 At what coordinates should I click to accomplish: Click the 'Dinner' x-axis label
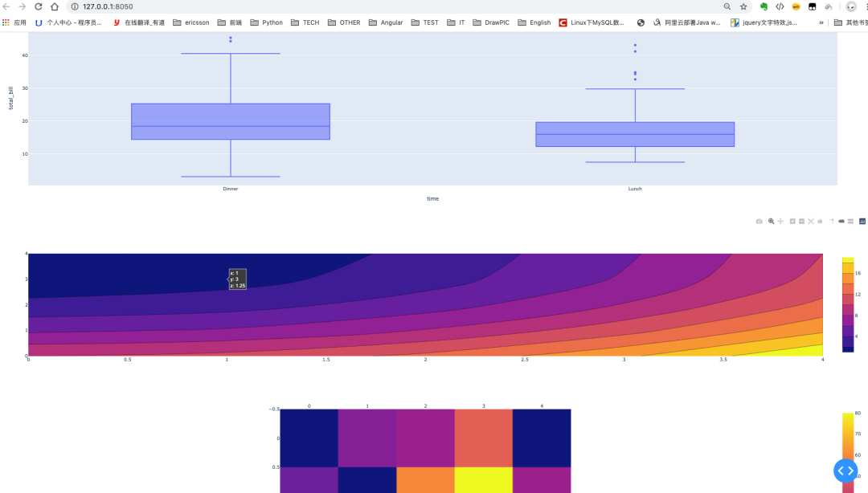tap(231, 189)
